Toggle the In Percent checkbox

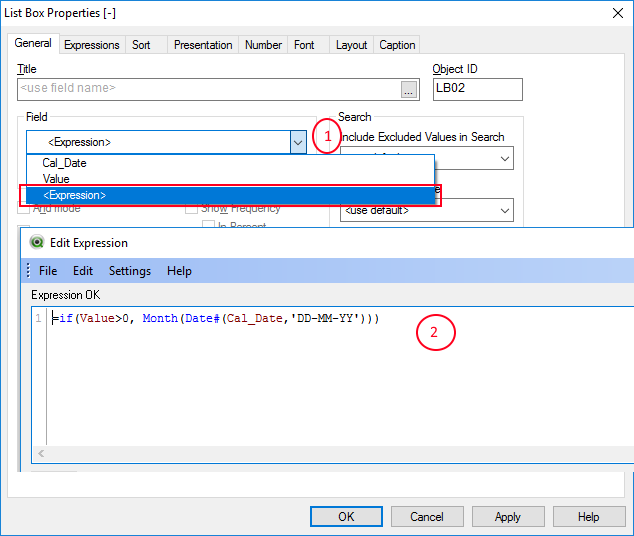click(208, 224)
